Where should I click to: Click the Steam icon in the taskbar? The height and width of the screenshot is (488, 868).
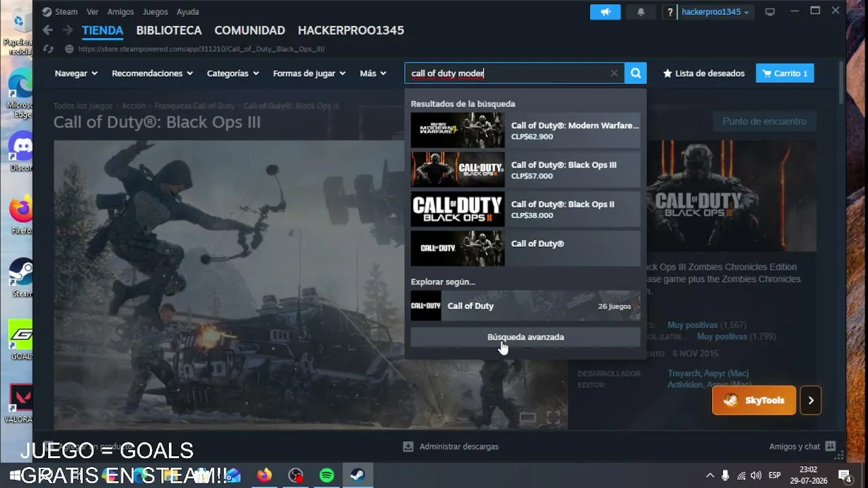click(x=358, y=475)
